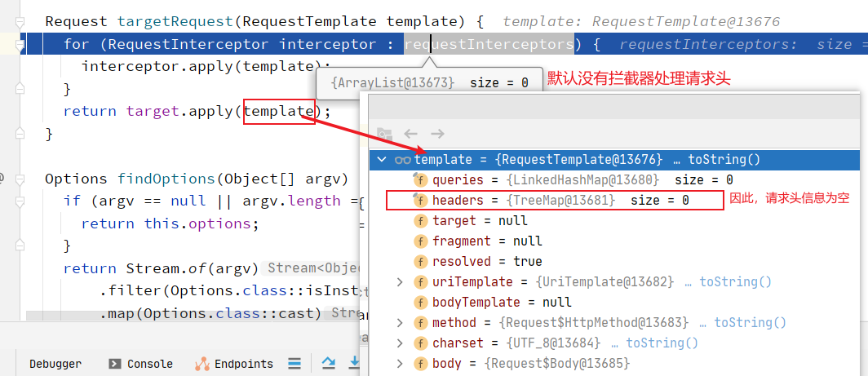This screenshot has width=868, height=376.
Task: Click the '.map(Options.class::cast)' line
Action: (210, 314)
